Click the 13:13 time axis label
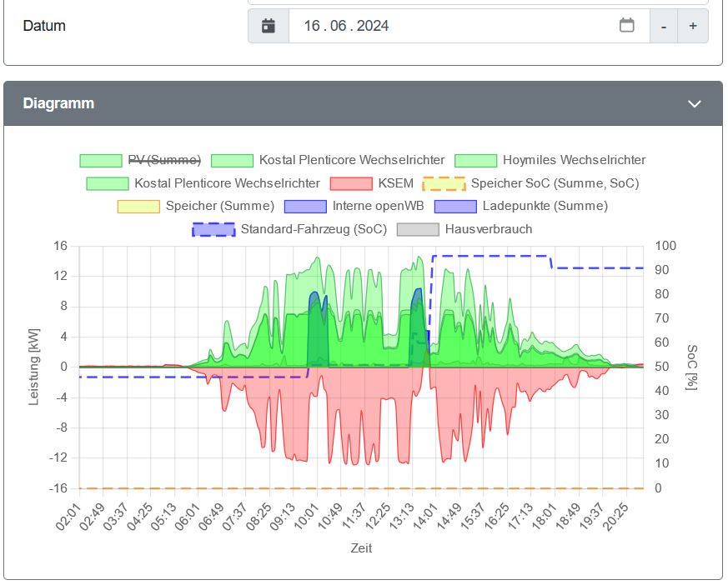 point(401,517)
